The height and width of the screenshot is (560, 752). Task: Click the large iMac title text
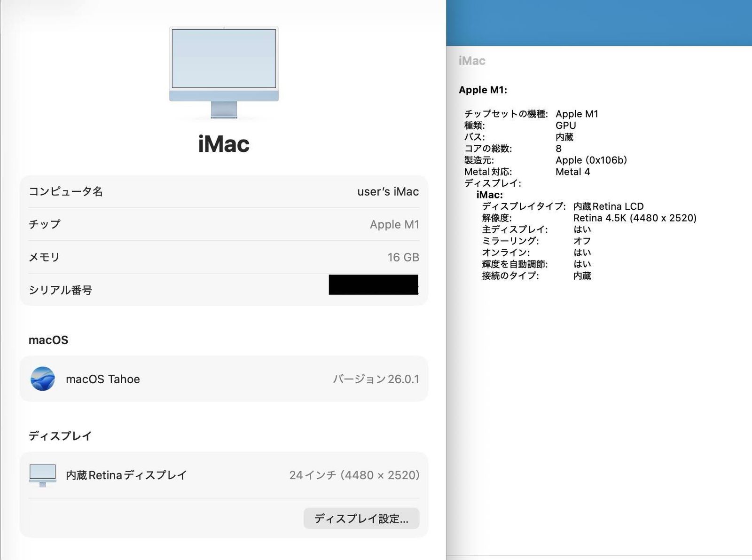pyautogui.click(x=224, y=144)
